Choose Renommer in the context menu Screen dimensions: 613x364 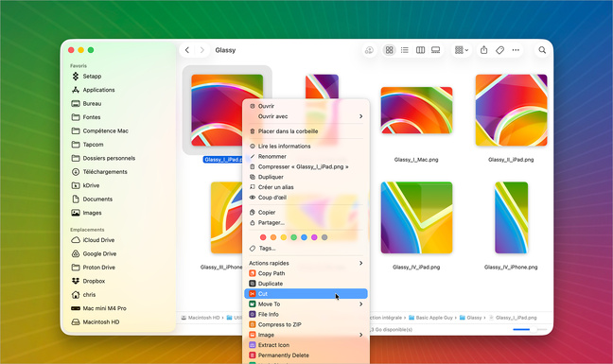[306, 156]
